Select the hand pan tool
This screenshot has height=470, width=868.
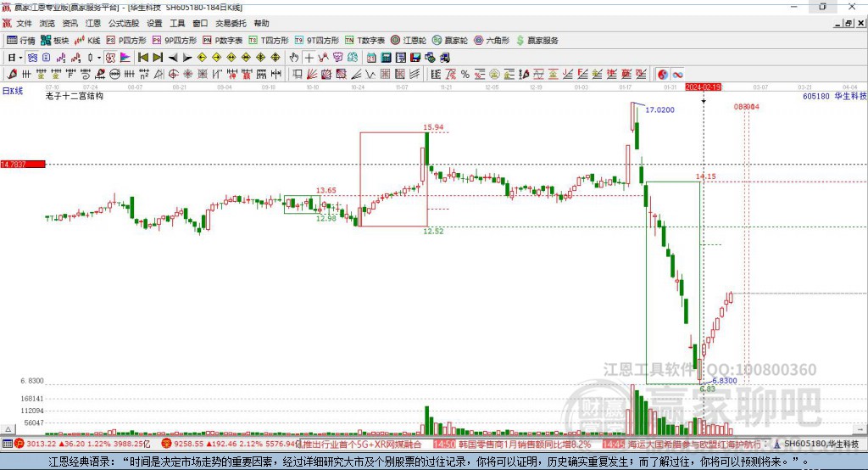point(294,58)
